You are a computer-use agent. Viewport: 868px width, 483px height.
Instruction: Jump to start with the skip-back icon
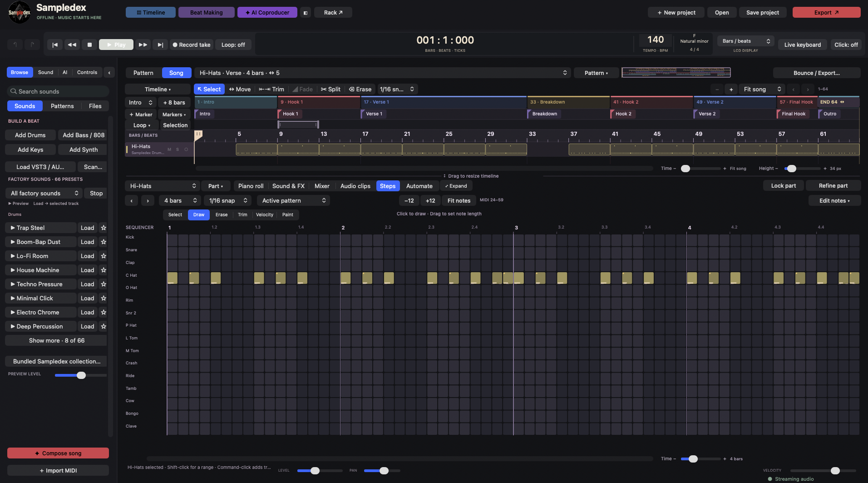coord(55,45)
